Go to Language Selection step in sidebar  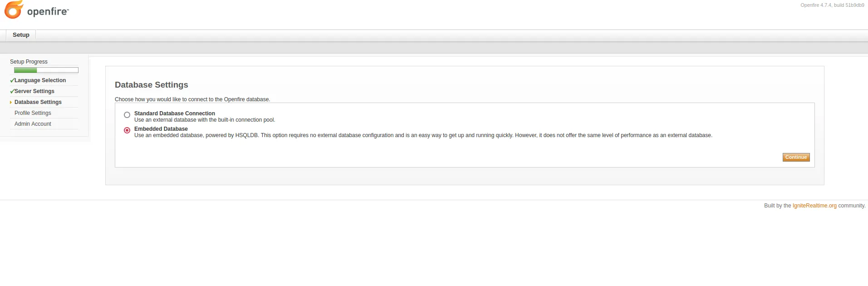[x=40, y=80]
